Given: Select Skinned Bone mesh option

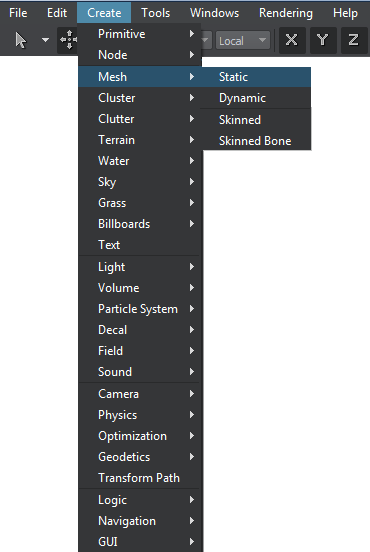Looking at the screenshot, I should 256,141.
